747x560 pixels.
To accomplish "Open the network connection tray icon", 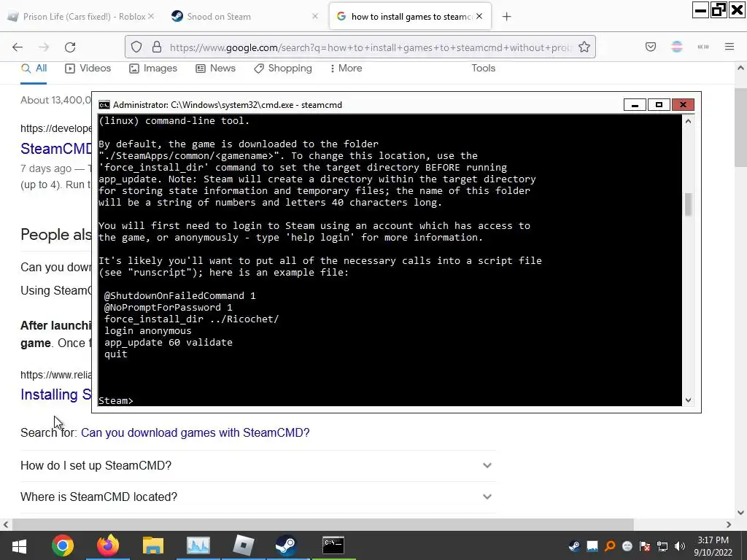I will coord(662,547).
